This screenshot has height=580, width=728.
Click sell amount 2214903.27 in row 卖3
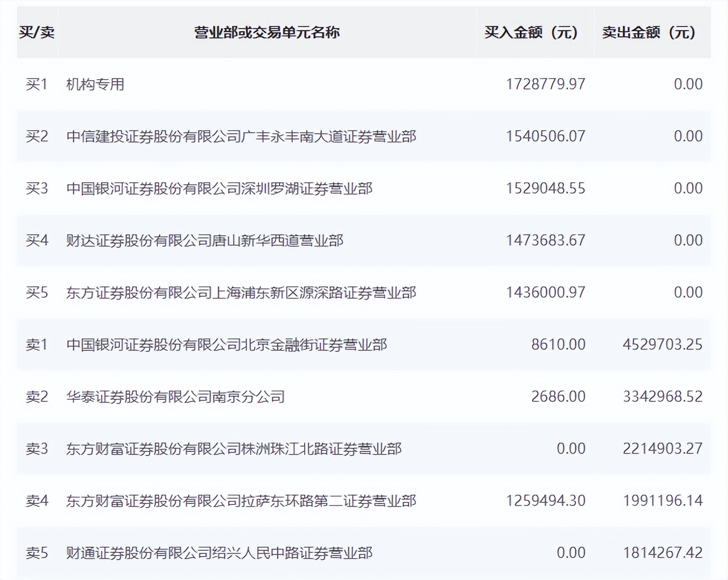662,448
